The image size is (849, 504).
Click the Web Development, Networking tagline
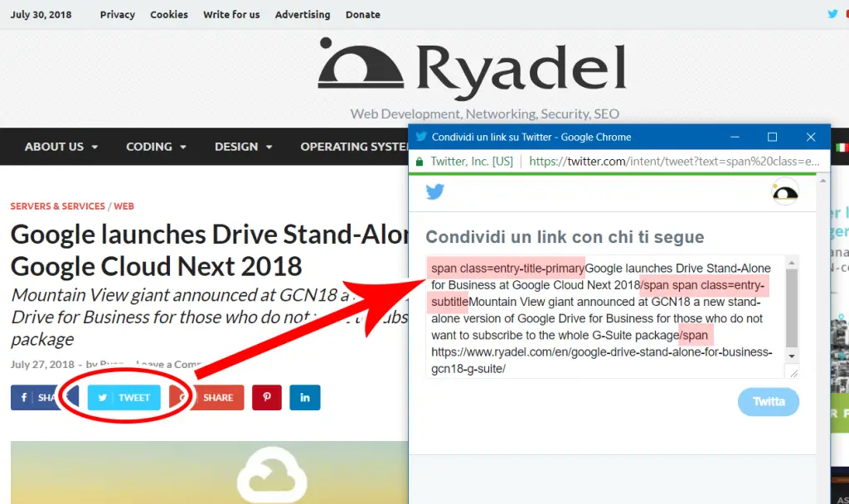tap(484, 114)
